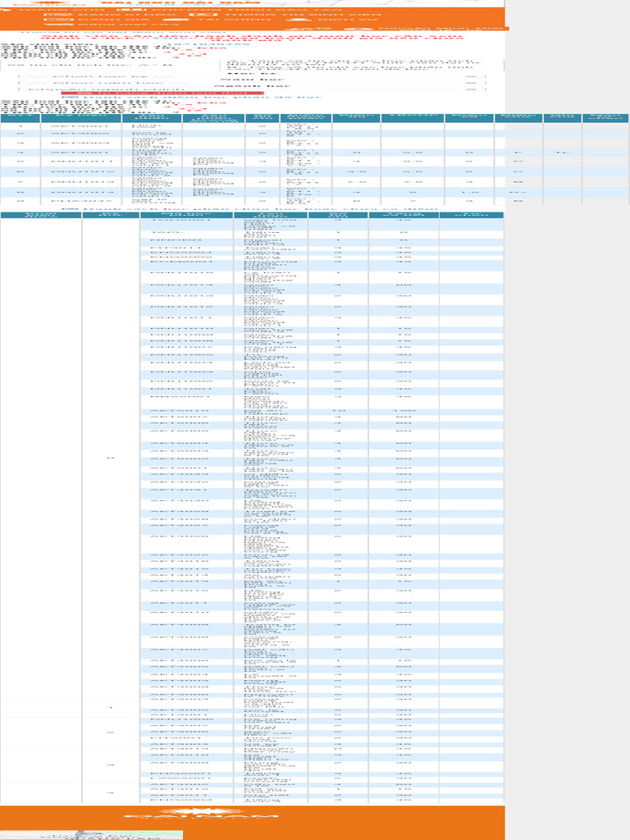Viewport: 630px width, 840px height.
Task: Click the Dai Nam logo in the footer
Action: pyautogui.click(x=201, y=813)
